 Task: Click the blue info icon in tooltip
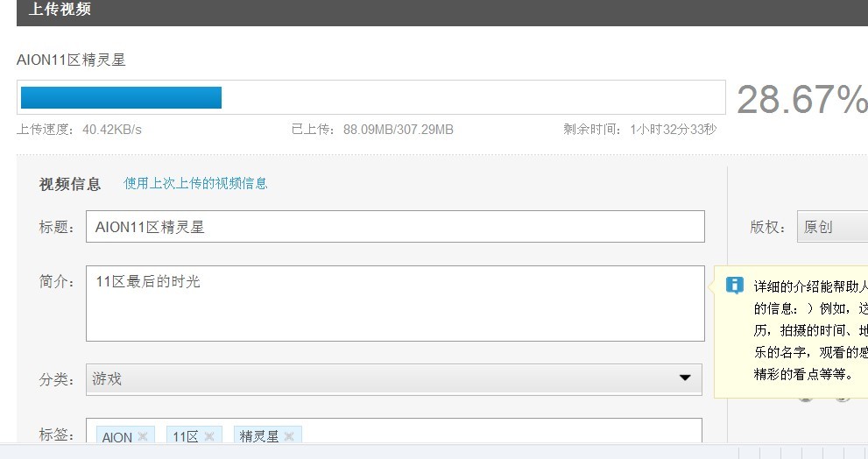click(x=735, y=286)
